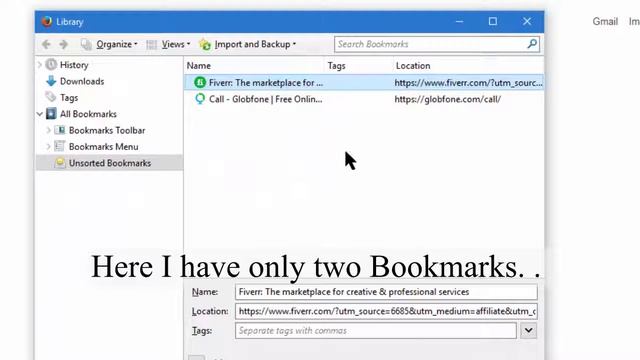The width and height of the screenshot is (640, 360).
Task: Select Unsorted Bookmarks folder
Action: (x=110, y=163)
